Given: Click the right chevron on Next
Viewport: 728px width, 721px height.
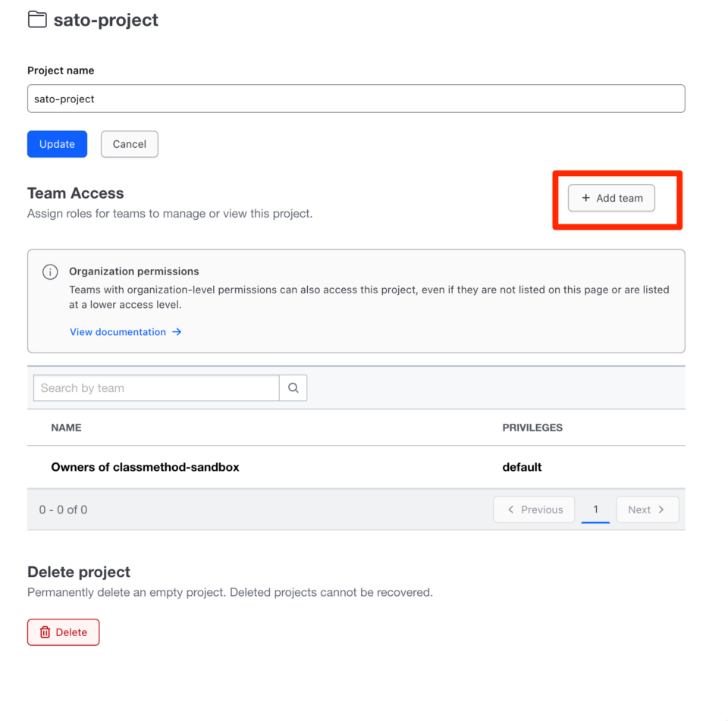Looking at the screenshot, I should 661,509.
